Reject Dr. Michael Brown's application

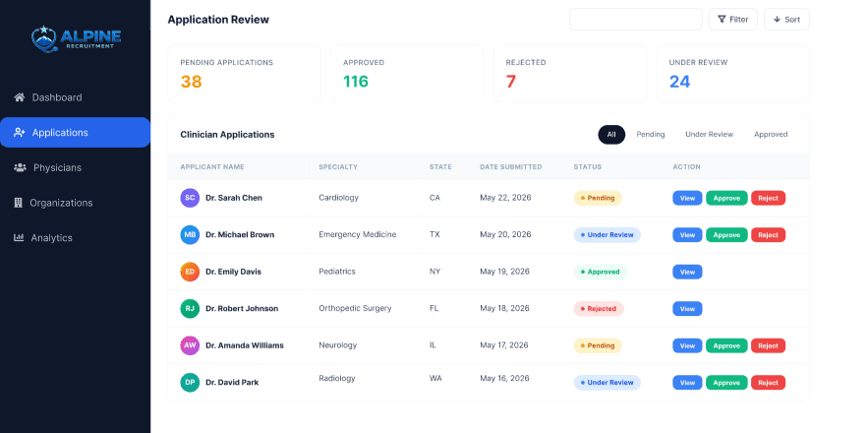pos(769,235)
